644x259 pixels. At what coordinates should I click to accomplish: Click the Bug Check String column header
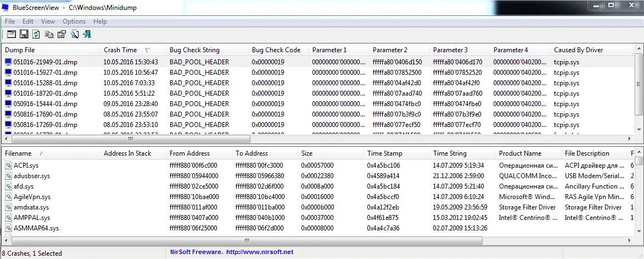pyautogui.click(x=194, y=50)
